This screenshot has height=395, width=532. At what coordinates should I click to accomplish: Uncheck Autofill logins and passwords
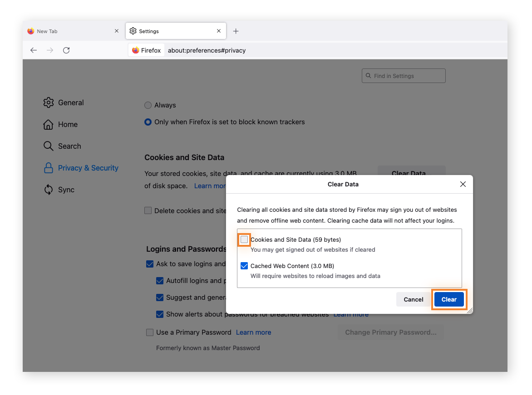click(160, 281)
